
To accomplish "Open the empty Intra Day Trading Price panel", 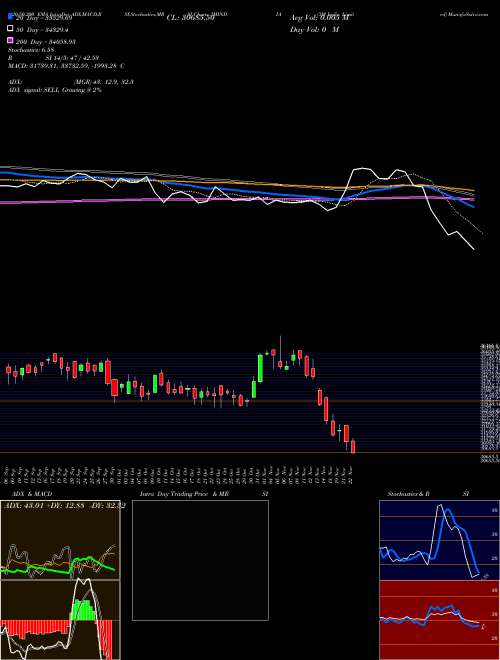I will click(200, 560).
